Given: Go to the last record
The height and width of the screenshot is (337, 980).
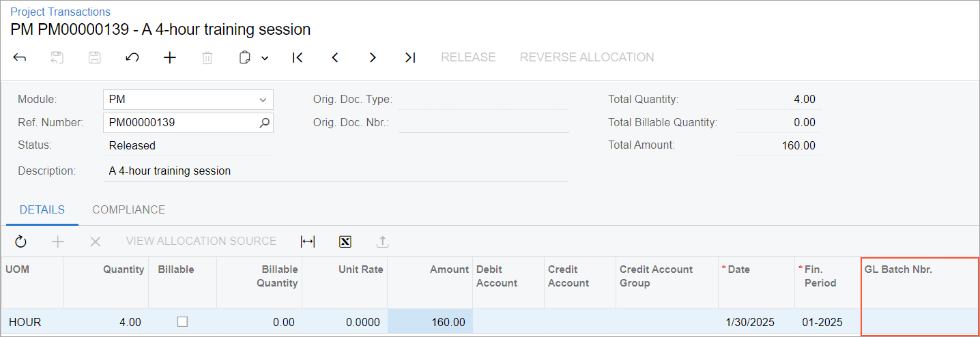Looking at the screenshot, I should [x=410, y=58].
